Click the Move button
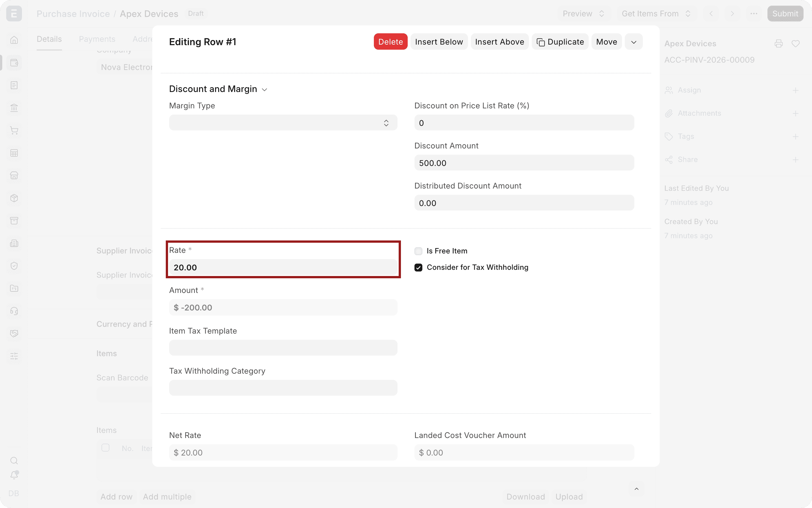Screen dimensions: 812x508 point(607,42)
